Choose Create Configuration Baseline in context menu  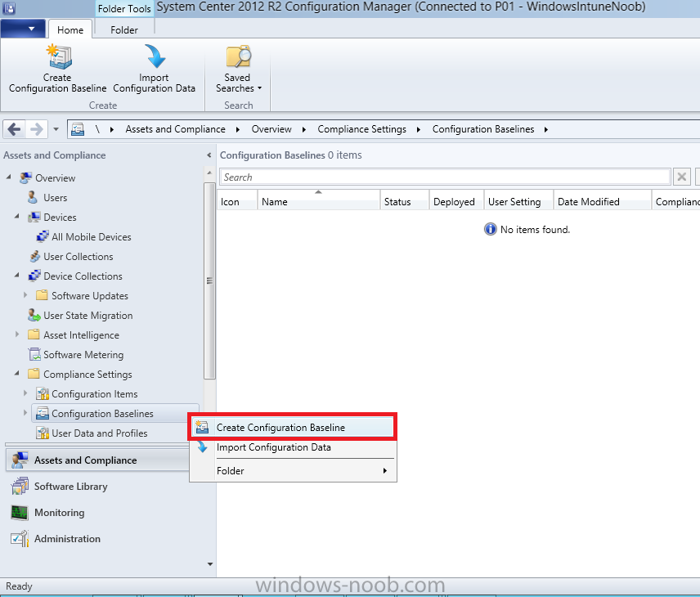(293, 428)
